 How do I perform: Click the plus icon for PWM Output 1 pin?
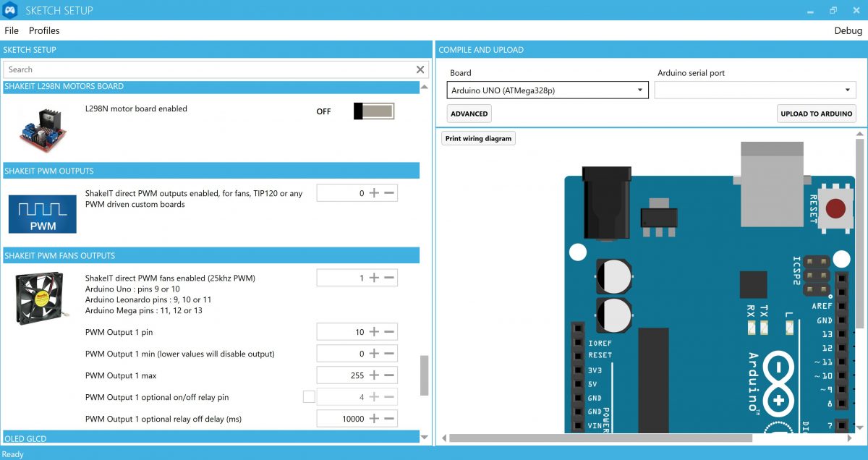(x=374, y=332)
